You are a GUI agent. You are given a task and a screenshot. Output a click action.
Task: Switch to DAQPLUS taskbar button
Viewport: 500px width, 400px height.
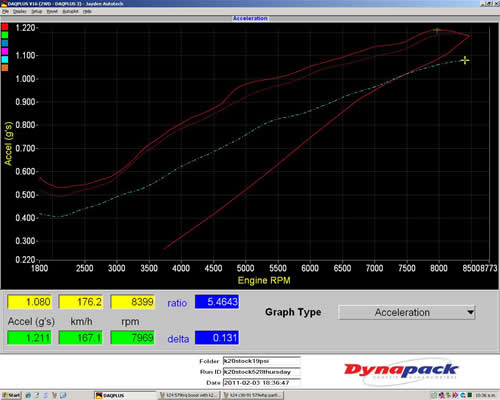coord(125,395)
